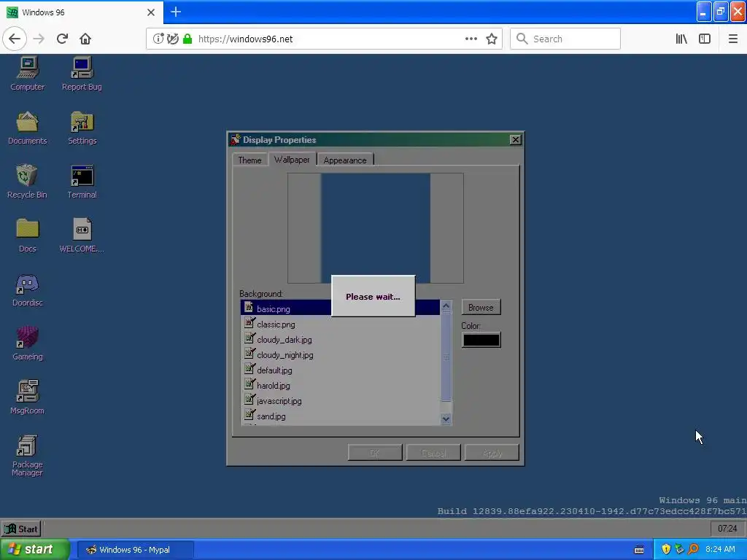The height and width of the screenshot is (560, 747).
Task: Close the Display Properties dialog
Action: click(515, 139)
